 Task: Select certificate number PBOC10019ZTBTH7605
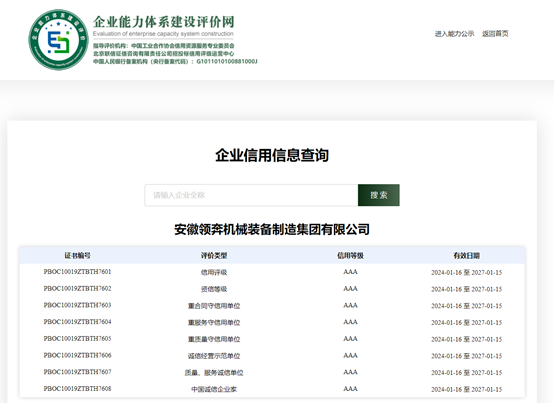[x=77, y=338]
